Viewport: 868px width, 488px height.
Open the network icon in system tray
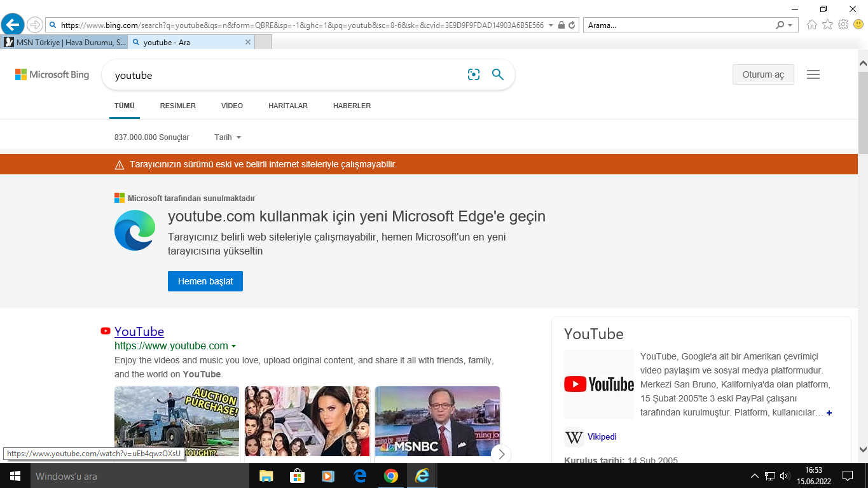point(770,476)
